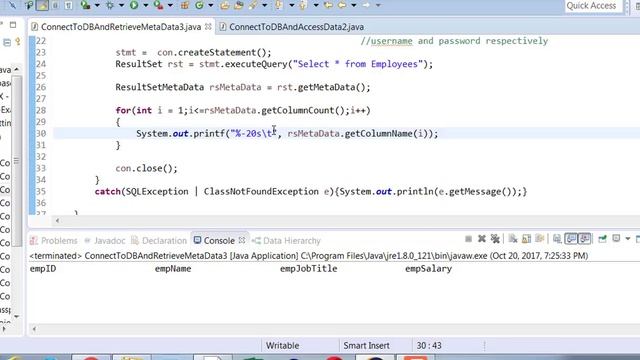Click the con.close(); code line
The height and width of the screenshot is (360, 640).
pos(146,168)
